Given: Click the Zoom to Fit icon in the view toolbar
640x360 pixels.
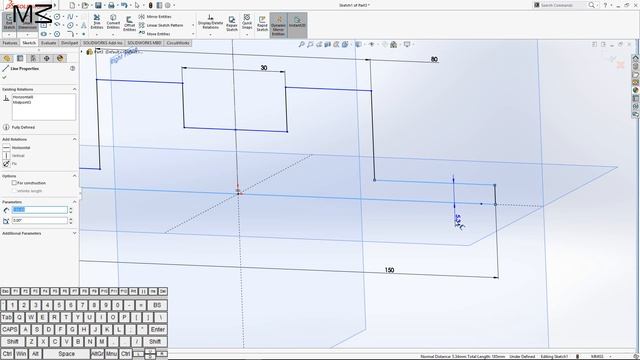Looking at the screenshot, I should [x=301, y=44].
